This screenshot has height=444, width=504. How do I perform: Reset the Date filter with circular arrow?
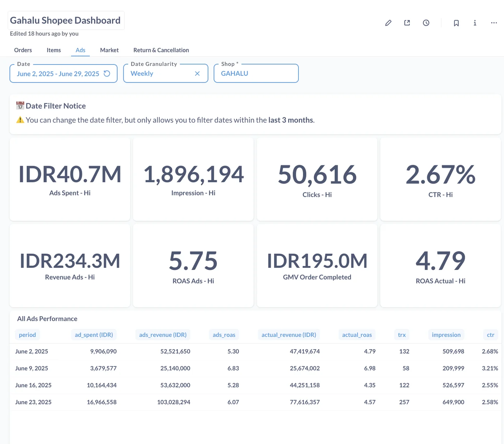click(107, 74)
